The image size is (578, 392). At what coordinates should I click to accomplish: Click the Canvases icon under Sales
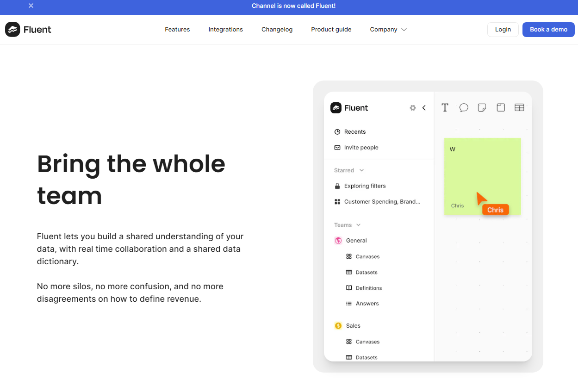pos(349,342)
